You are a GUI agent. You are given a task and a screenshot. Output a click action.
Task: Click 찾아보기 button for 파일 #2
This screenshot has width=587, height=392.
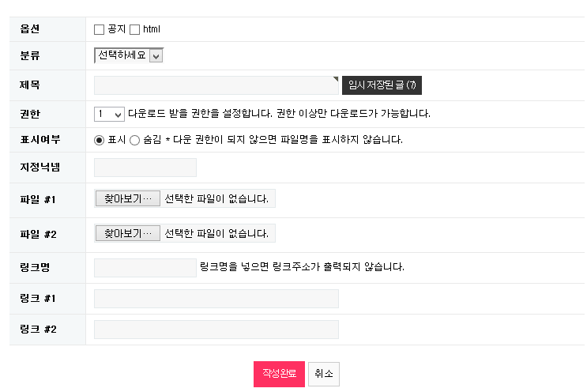(x=127, y=233)
